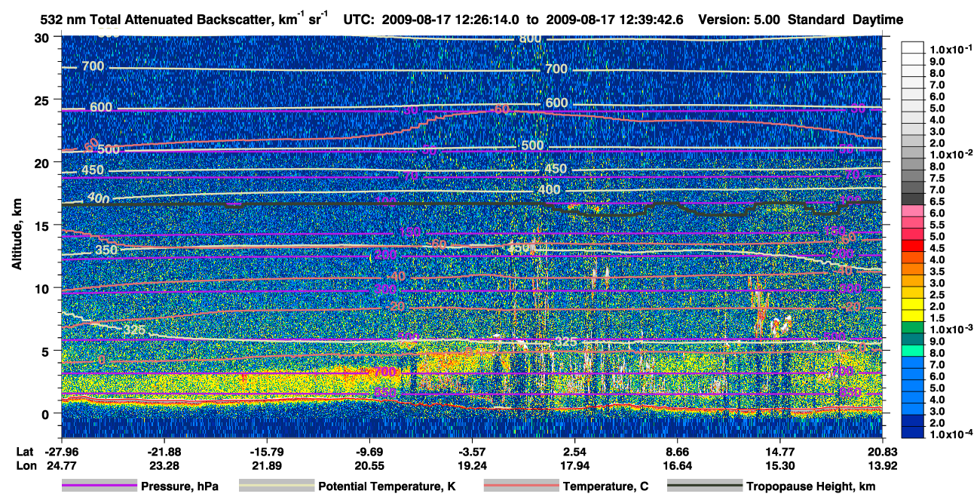Click latitude value '8.66'
The width and height of the screenshot is (980, 503).
click(x=677, y=452)
